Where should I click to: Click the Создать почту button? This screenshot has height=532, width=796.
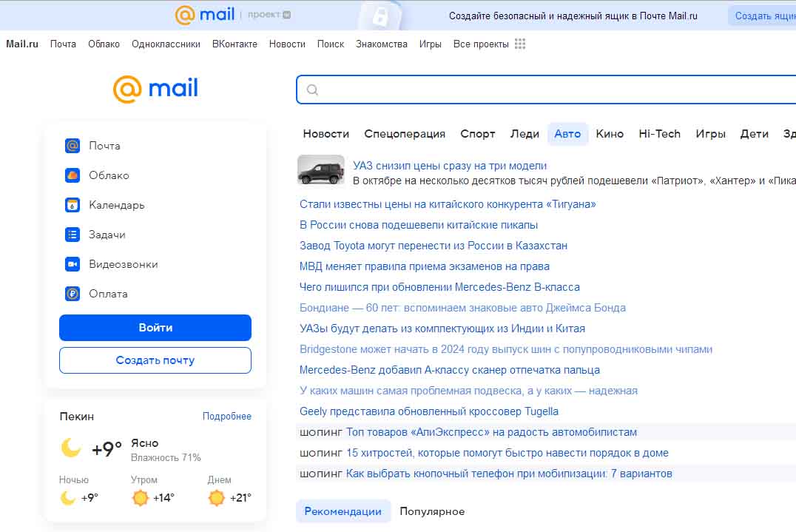[x=155, y=360]
